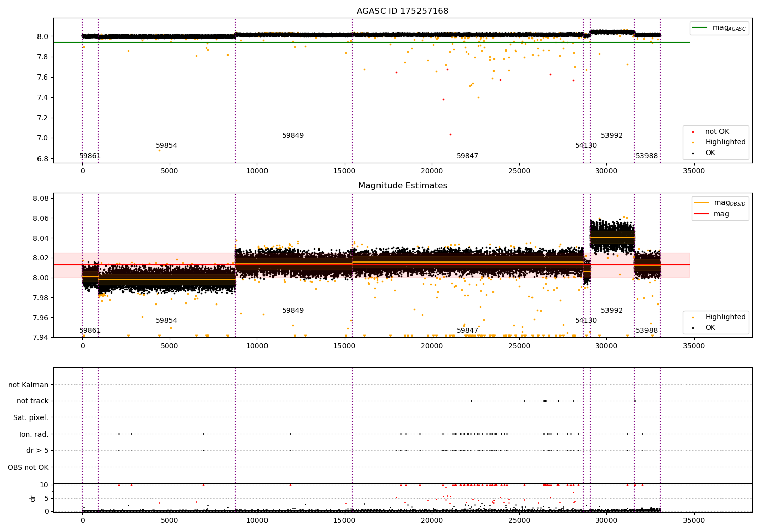Click obsid label 59861 in Magnitude Estimates plot

click(90, 331)
